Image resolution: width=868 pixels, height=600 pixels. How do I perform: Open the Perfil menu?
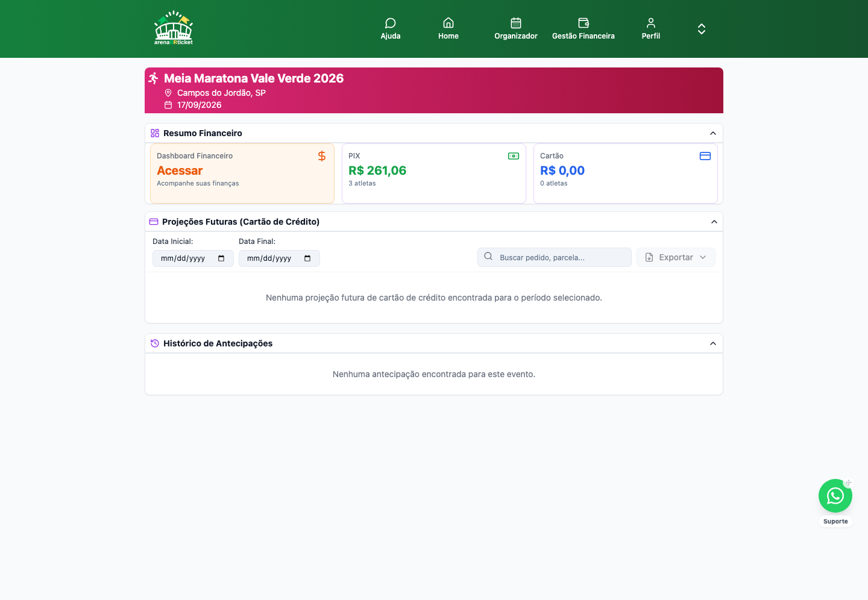coord(651,29)
